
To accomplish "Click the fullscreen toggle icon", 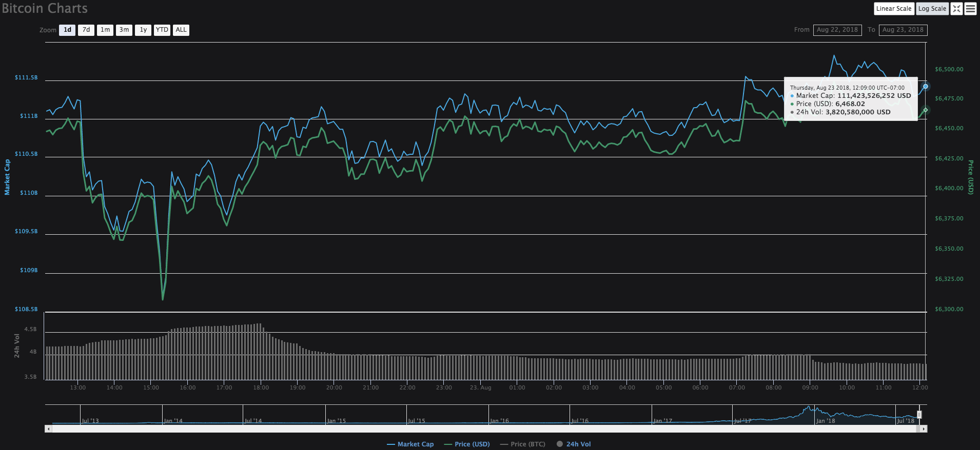I will coord(956,9).
